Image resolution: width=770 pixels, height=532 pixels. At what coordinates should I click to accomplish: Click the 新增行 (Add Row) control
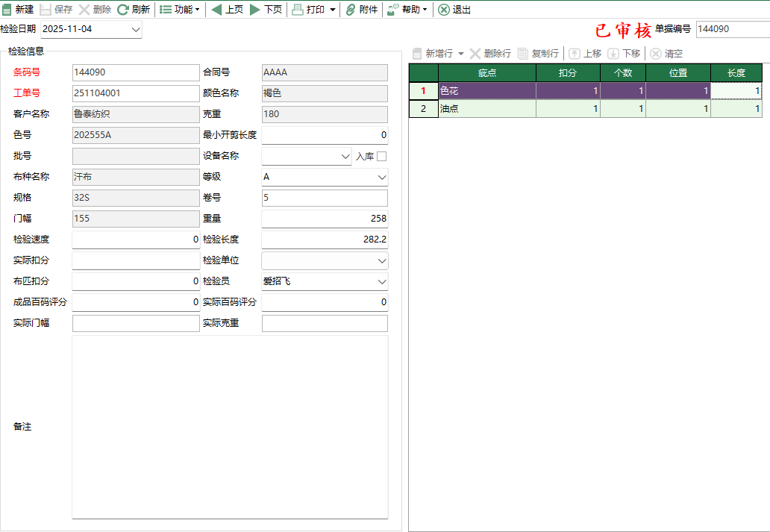coord(436,53)
